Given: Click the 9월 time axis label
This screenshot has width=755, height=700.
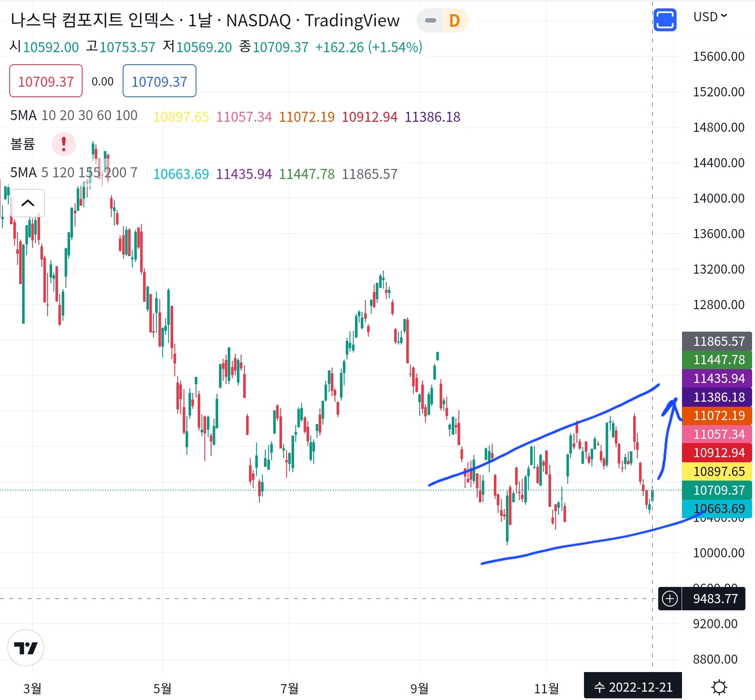Looking at the screenshot, I should click(420, 688).
